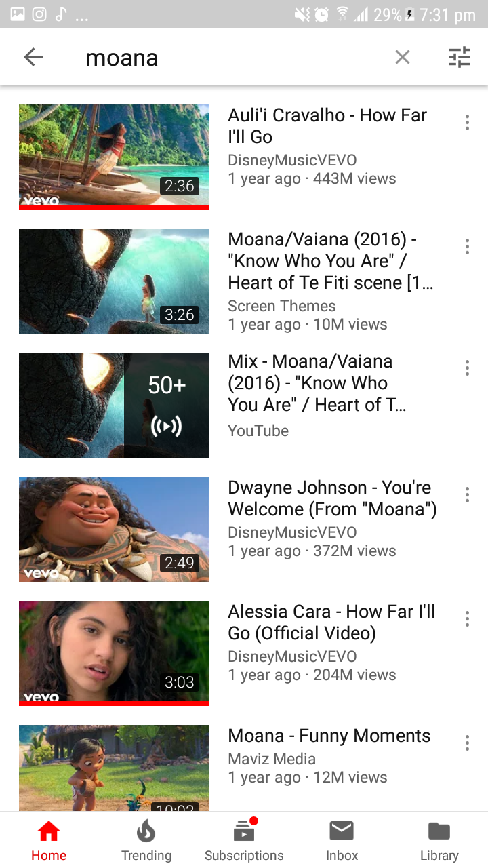This screenshot has height=868, width=488.
Task: Switch to the Trending tab
Action: pyautogui.click(x=146, y=841)
